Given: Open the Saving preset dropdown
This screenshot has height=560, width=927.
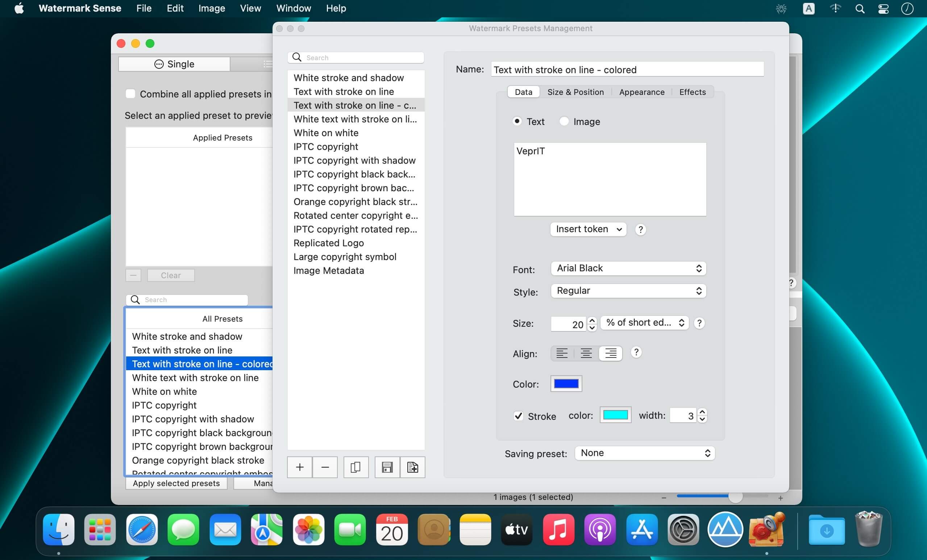Looking at the screenshot, I should (x=645, y=453).
